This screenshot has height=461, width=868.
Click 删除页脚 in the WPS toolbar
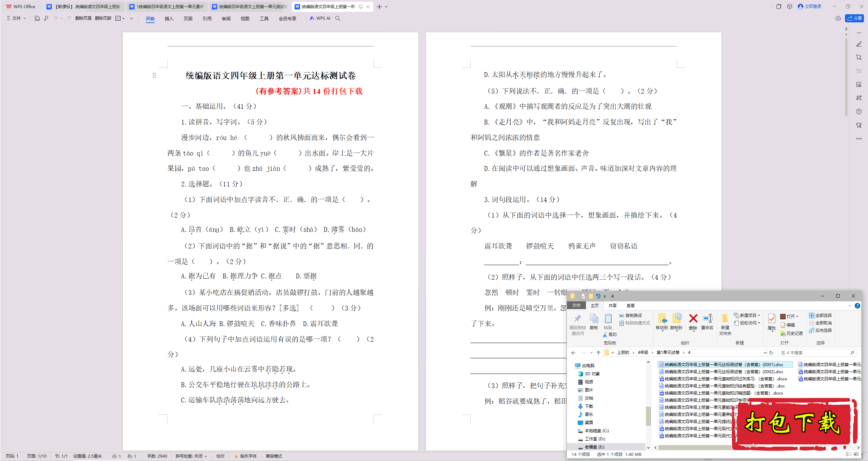(103, 18)
